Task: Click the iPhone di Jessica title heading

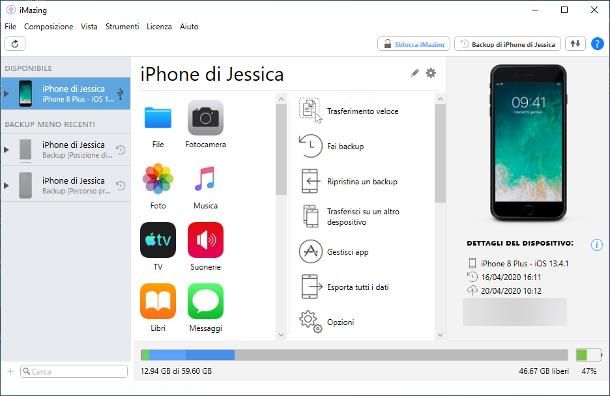Action: (212, 74)
